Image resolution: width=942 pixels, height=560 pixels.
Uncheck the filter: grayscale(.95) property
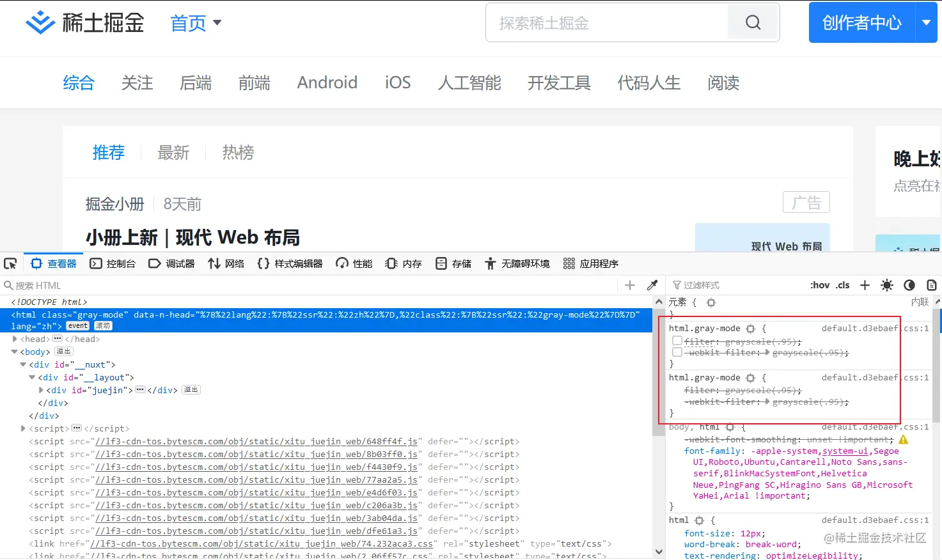click(677, 340)
